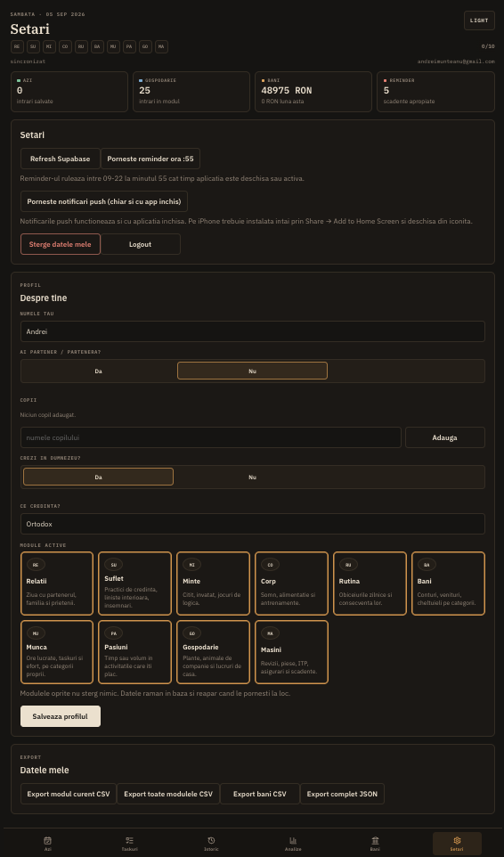504x857 pixels.
Task: Click Refresh Supabase button
Action: (61, 159)
